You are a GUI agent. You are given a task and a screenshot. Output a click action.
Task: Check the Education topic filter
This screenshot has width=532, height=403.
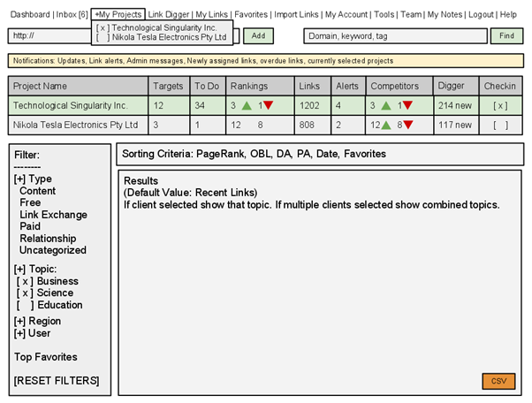25,305
